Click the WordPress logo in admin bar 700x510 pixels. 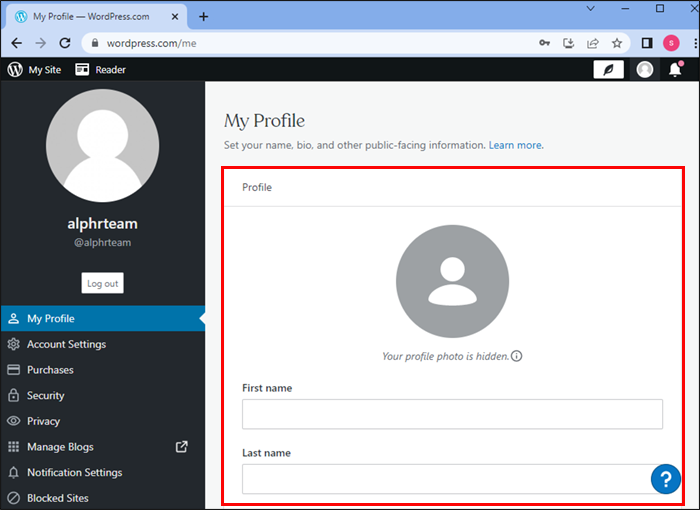pos(15,70)
